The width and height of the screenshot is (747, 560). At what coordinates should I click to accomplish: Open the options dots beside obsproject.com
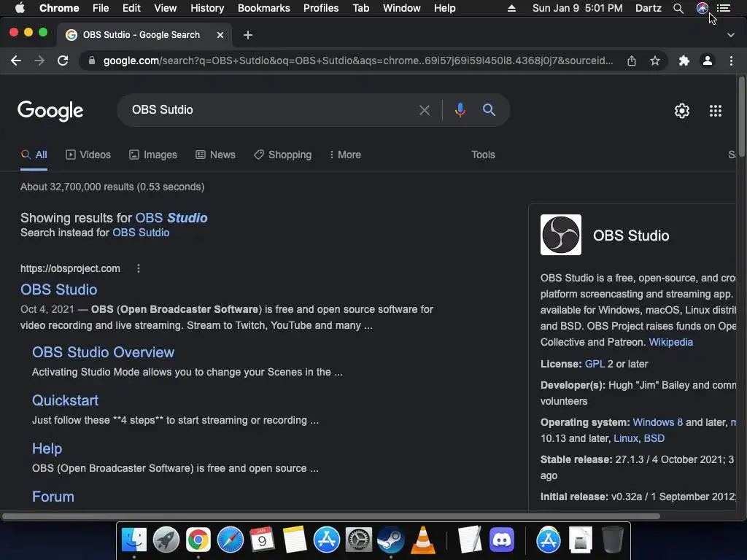[139, 268]
